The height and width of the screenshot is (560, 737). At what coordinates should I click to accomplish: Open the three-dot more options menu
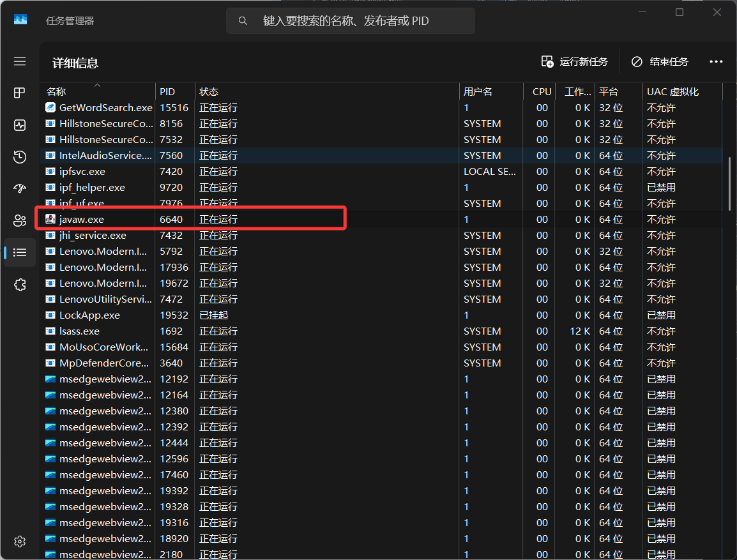click(x=716, y=62)
